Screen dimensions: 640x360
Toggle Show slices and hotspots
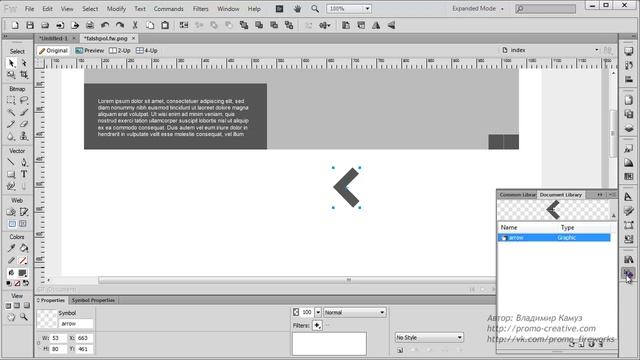23,224
